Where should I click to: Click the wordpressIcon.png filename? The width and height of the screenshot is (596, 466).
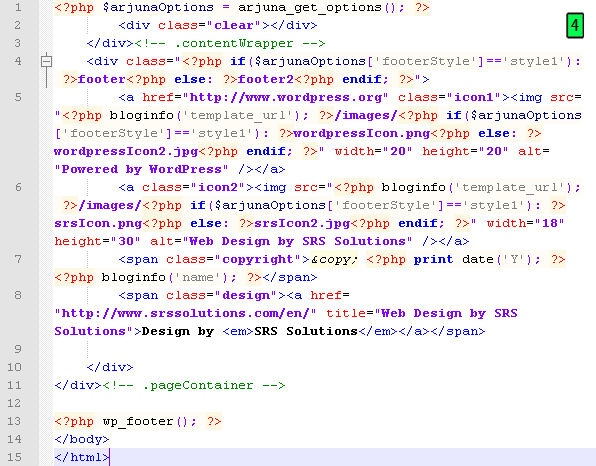click(361, 133)
